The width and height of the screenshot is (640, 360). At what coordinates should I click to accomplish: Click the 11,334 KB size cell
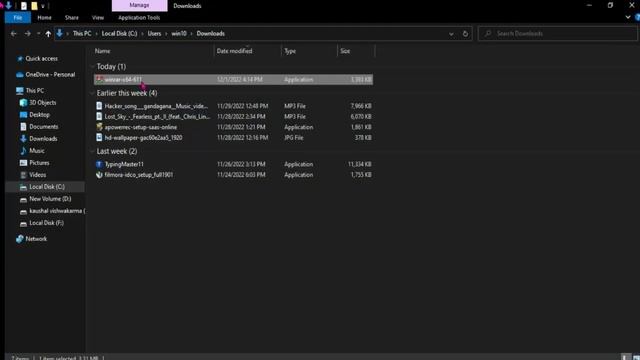tap(360, 164)
